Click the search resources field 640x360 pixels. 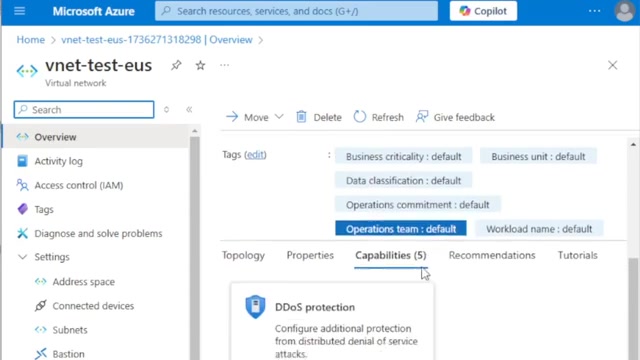[296, 11]
